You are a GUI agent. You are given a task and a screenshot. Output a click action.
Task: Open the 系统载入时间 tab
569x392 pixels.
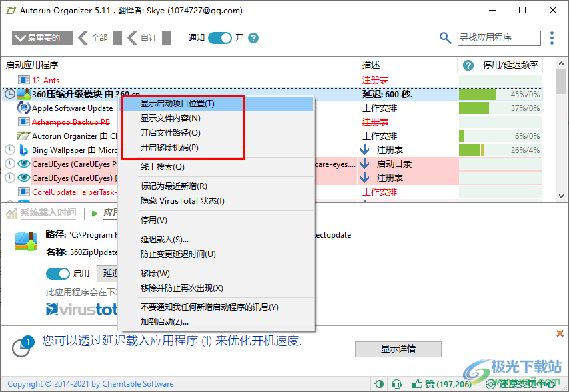coord(48,212)
